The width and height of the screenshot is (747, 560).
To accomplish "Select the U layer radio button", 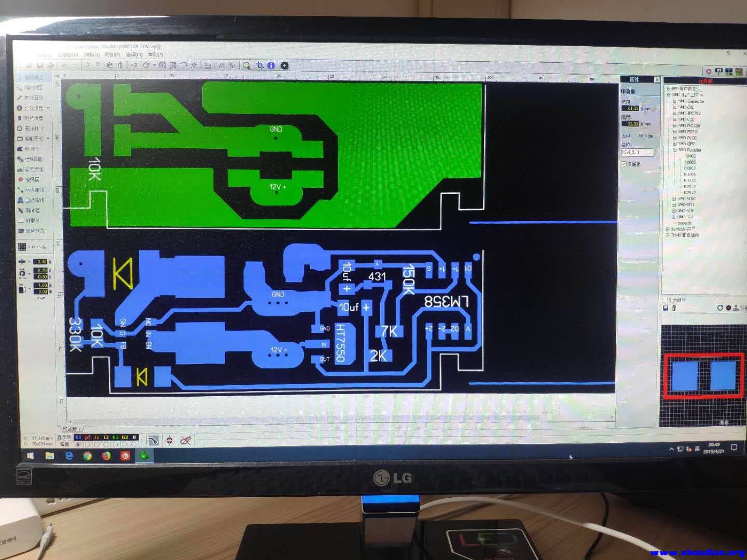I will click(134, 444).
